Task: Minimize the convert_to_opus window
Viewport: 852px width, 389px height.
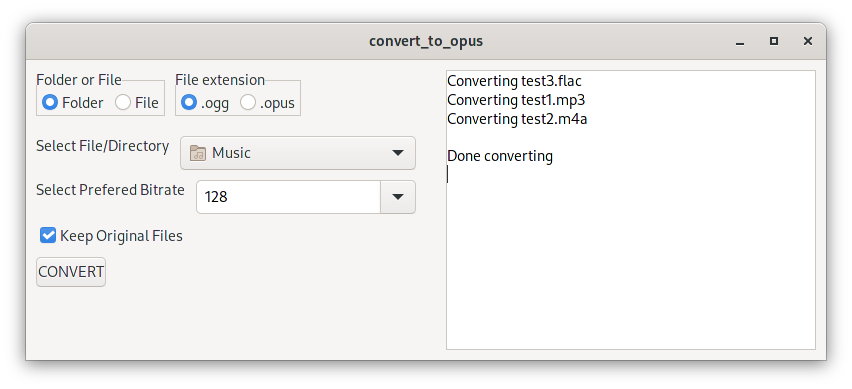Action: point(740,42)
